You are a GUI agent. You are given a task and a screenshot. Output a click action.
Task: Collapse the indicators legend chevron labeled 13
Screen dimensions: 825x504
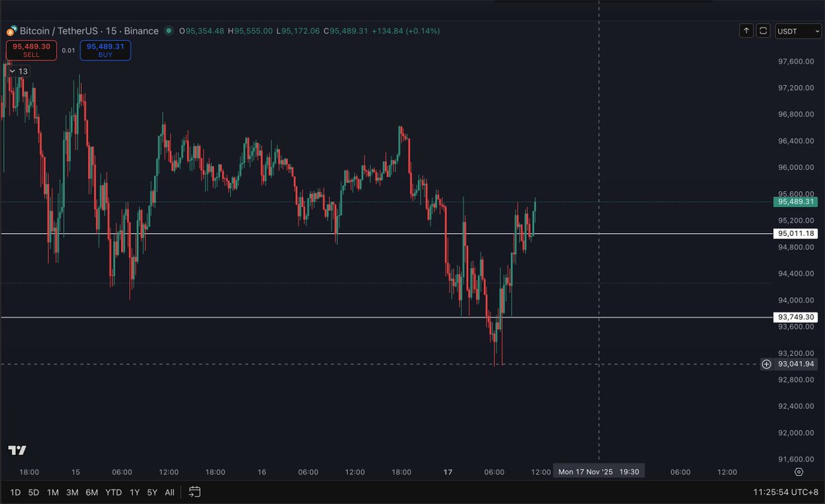13,71
